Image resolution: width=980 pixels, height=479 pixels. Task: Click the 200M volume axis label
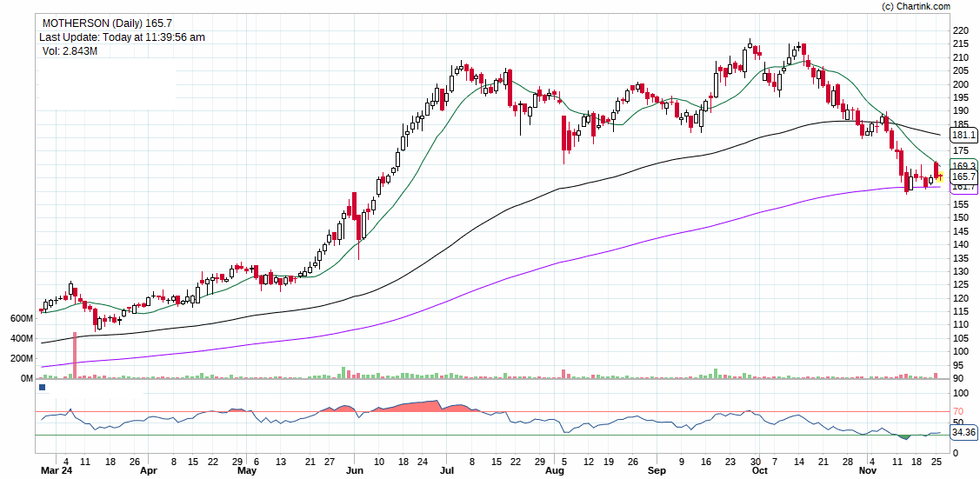tap(21, 358)
